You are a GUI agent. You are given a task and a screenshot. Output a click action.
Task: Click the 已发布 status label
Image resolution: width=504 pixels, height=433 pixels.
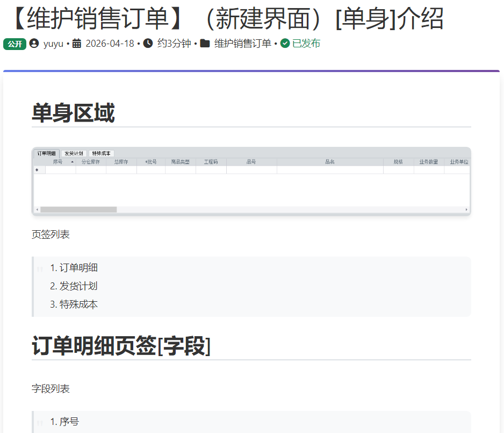(x=306, y=44)
